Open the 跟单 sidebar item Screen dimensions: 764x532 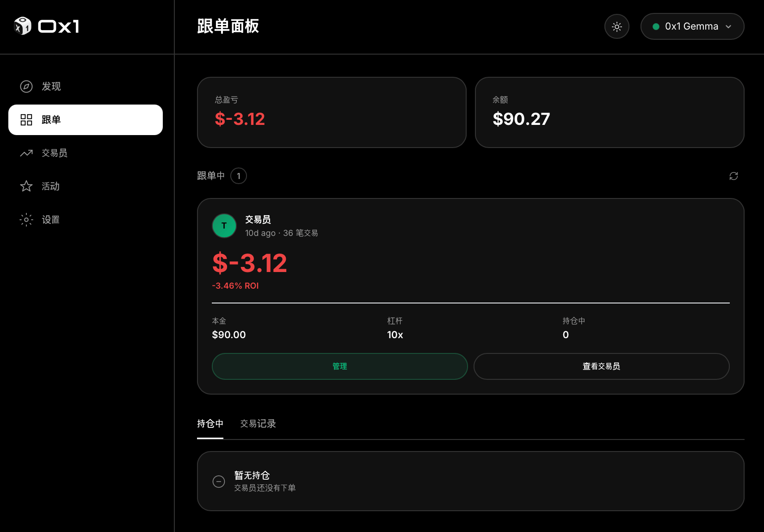86,120
